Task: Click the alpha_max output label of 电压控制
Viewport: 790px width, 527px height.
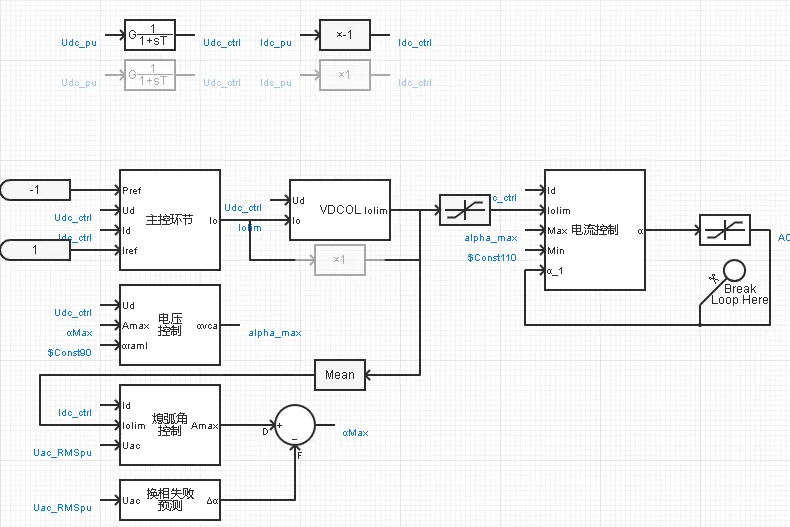Action: point(275,332)
